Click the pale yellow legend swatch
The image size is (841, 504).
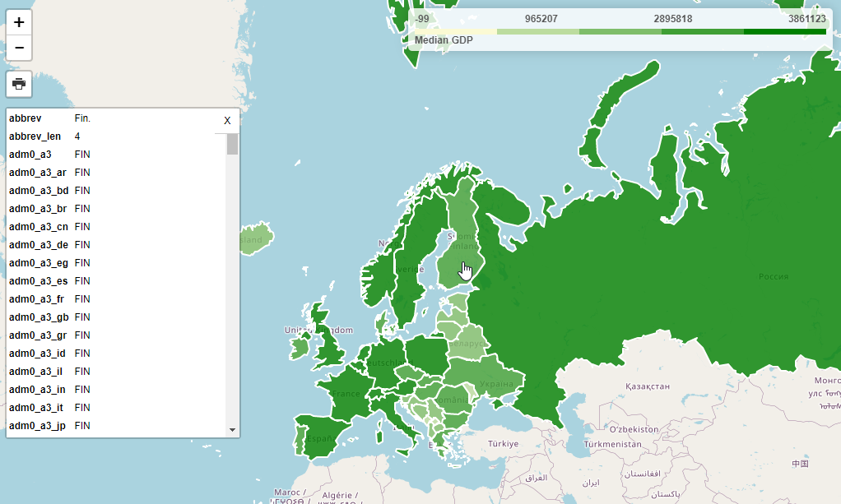[x=455, y=32]
